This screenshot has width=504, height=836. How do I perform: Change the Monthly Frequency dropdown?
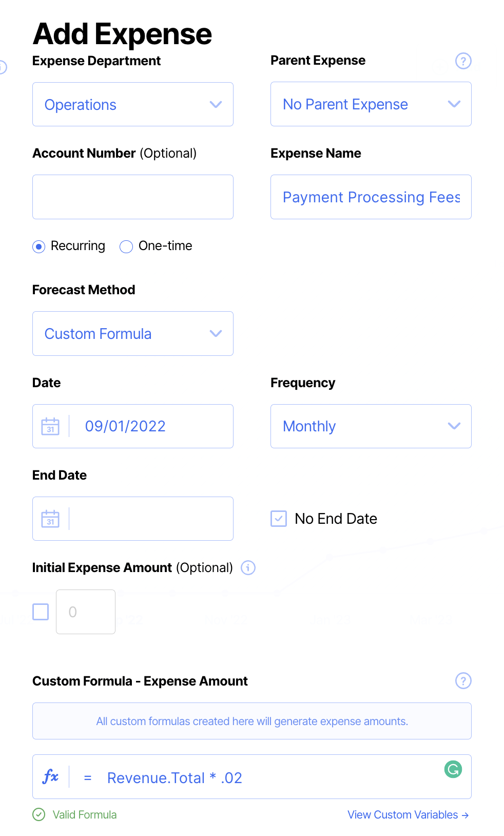(x=371, y=426)
